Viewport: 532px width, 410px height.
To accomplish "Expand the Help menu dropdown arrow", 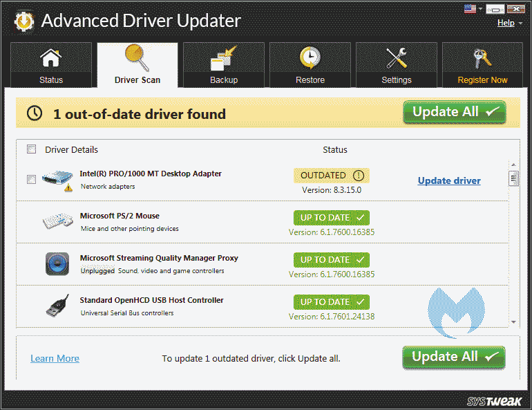I will [520, 24].
